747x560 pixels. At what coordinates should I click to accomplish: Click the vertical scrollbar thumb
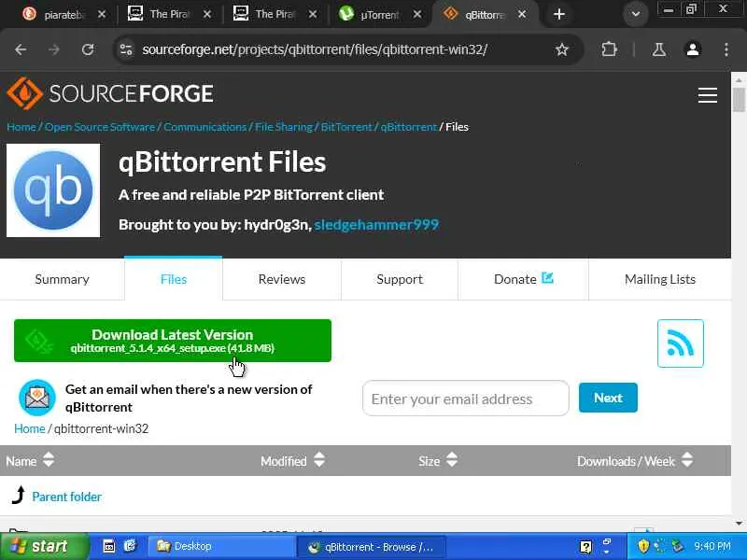739,100
